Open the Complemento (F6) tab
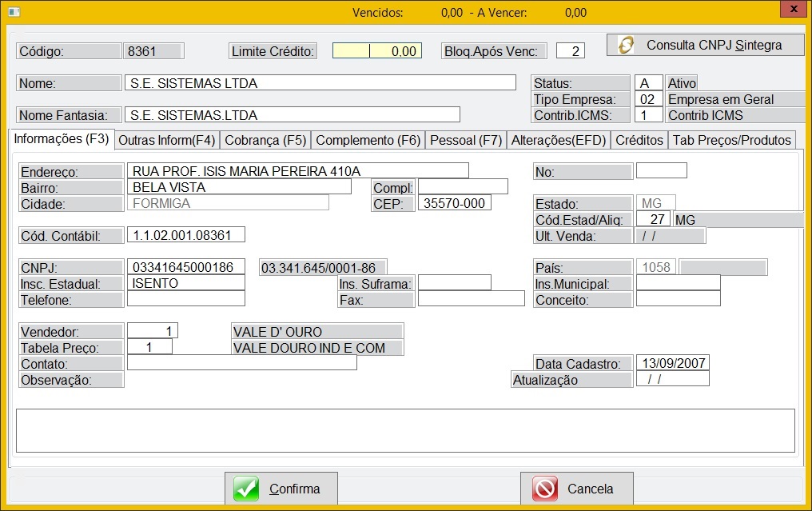The height and width of the screenshot is (511, 812). click(x=368, y=140)
